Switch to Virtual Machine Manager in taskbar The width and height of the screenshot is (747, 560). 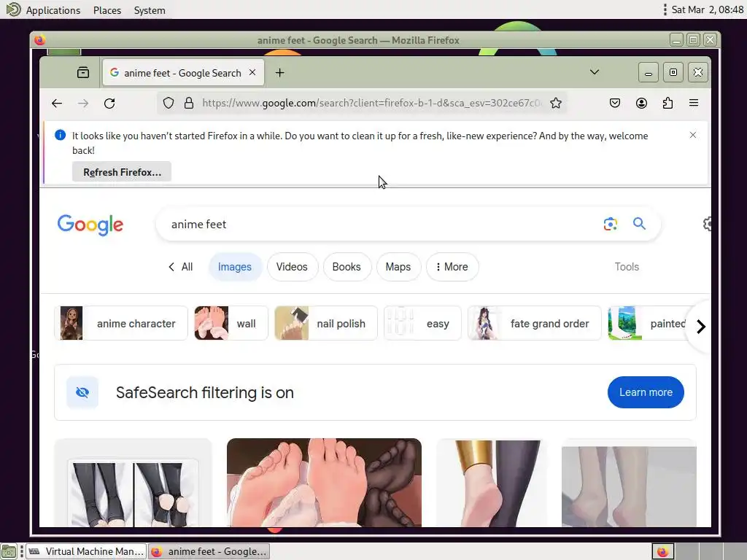[86, 551]
